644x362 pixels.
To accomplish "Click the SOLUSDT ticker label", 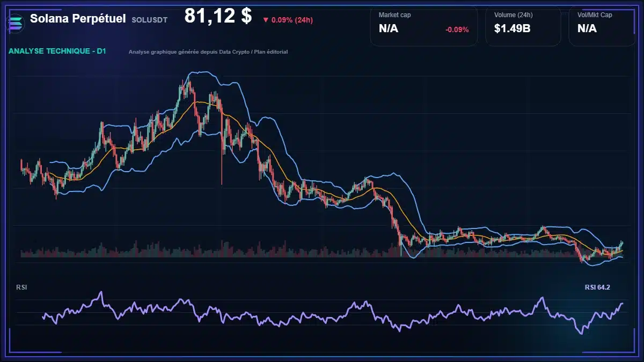I will click(149, 20).
